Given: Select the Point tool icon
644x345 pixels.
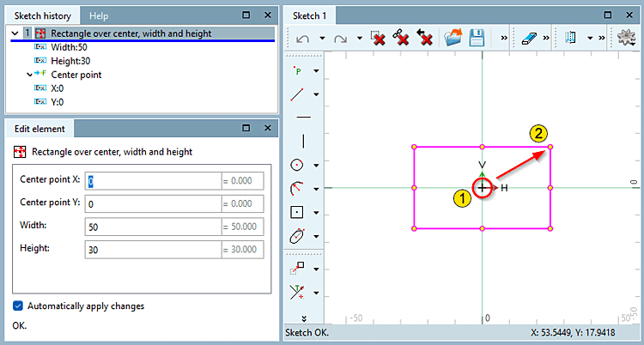Looking at the screenshot, I should pos(297,70).
